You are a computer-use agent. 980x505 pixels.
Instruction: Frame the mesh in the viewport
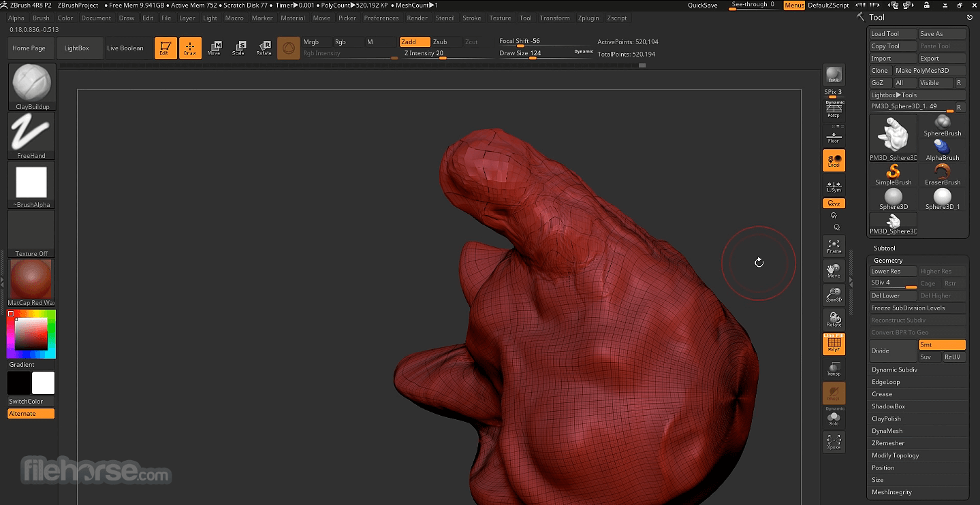tap(834, 246)
